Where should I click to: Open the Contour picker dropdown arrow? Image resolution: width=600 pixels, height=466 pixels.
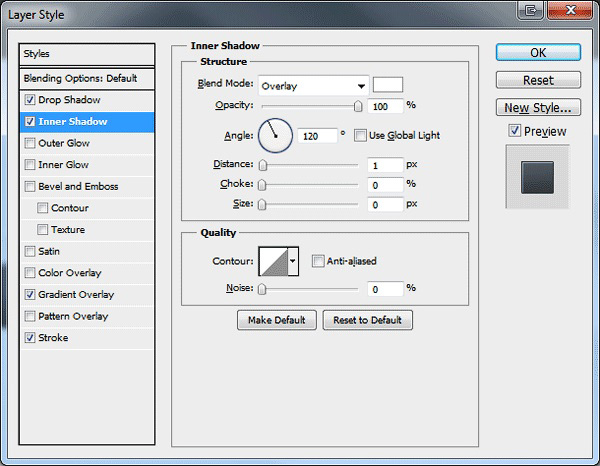click(293, 261)
